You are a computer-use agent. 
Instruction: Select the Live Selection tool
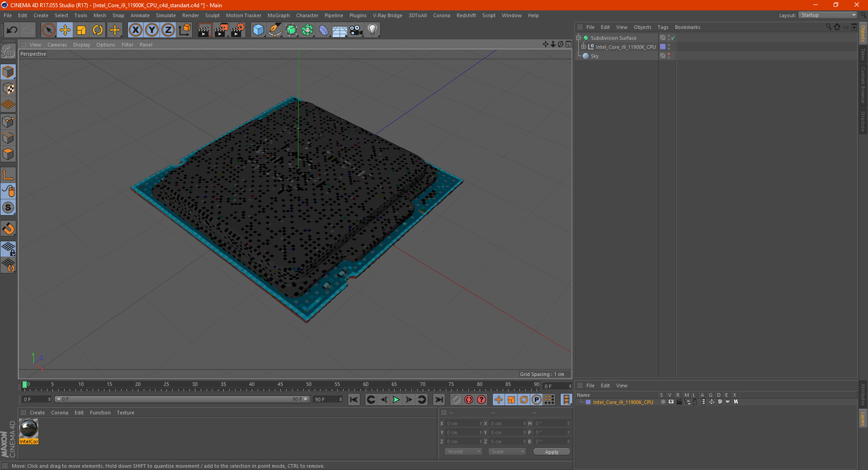click(x=48, y=30)
